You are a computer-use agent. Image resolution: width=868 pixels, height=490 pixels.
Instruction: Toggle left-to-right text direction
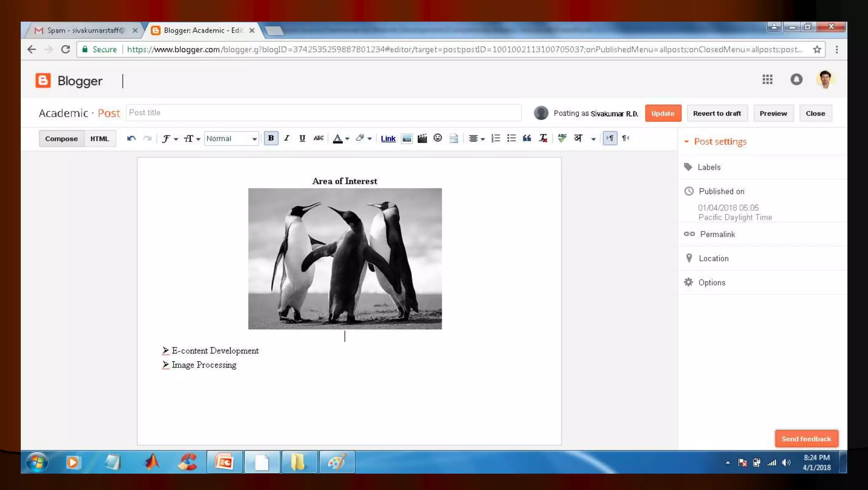coord(610,138)
